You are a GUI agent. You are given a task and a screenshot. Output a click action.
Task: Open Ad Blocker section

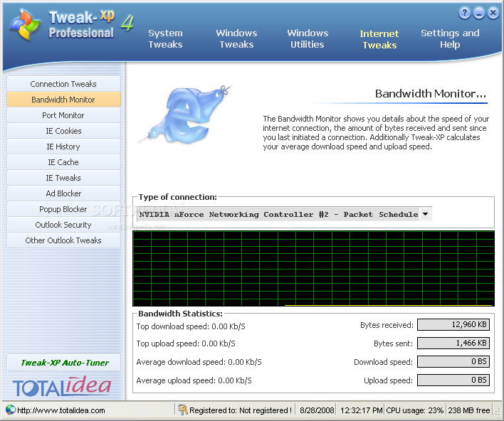63,193
